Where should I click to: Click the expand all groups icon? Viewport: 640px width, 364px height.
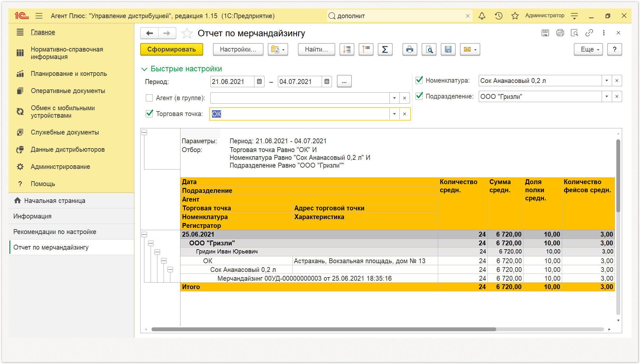(347, 50)
